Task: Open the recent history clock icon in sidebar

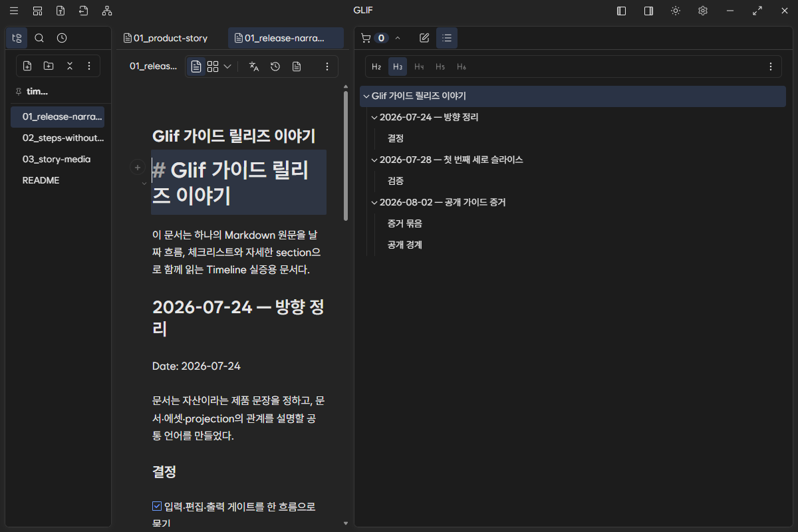Action: coord(62,38)
